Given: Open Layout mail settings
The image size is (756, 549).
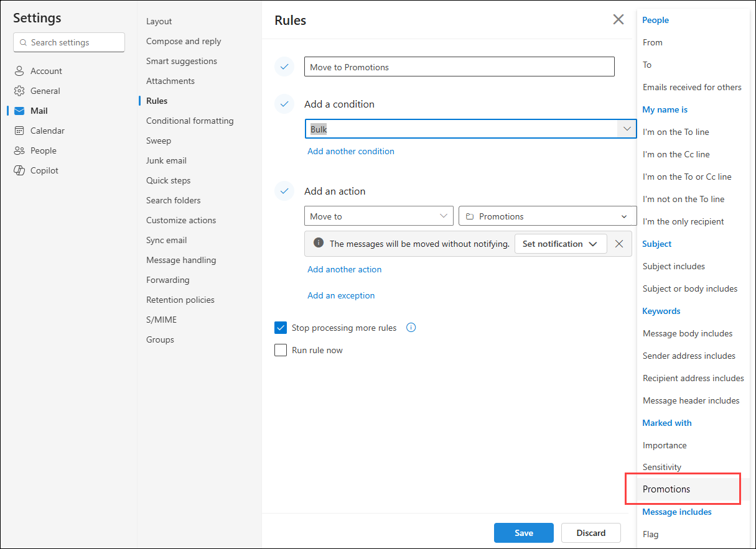Looking at the screenshot, I should tap(159, 21).
